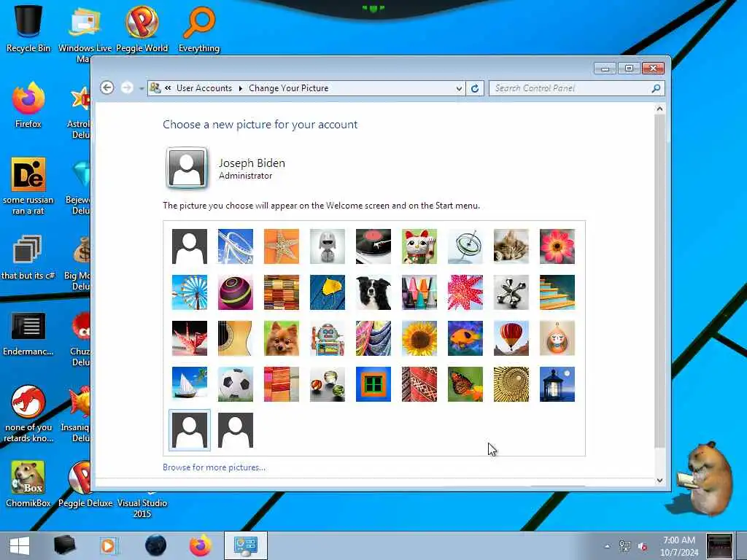Open the taskbar clock showing 7:00 AM

click(x=679, y=546)
